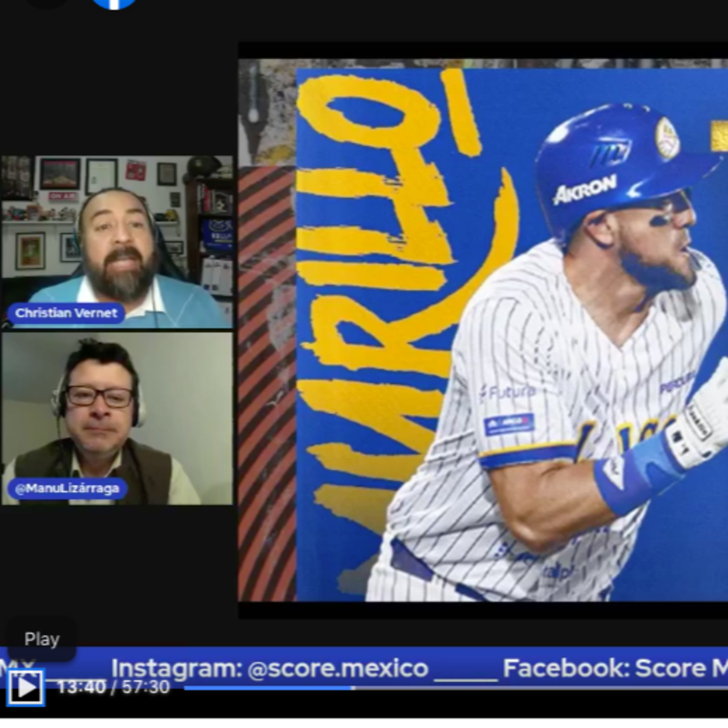
Task: Click the Akron logo on the blue helmet
Action: point(584,190)
